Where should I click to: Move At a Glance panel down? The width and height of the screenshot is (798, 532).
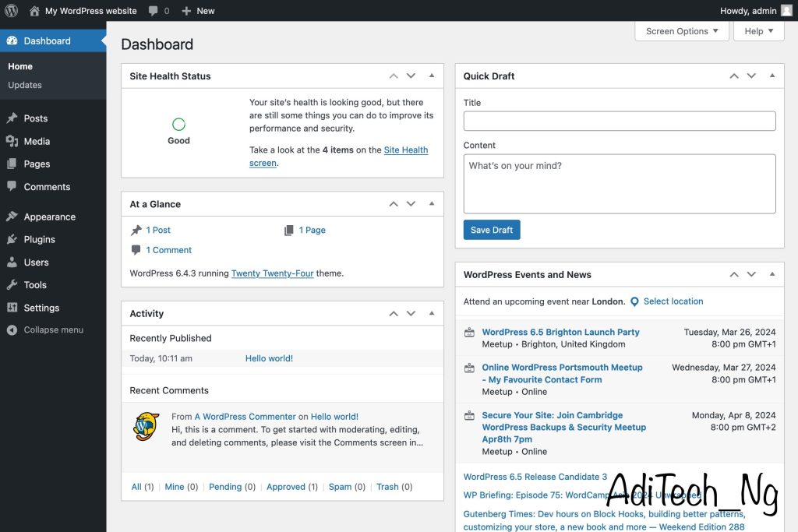coord(411,204)
